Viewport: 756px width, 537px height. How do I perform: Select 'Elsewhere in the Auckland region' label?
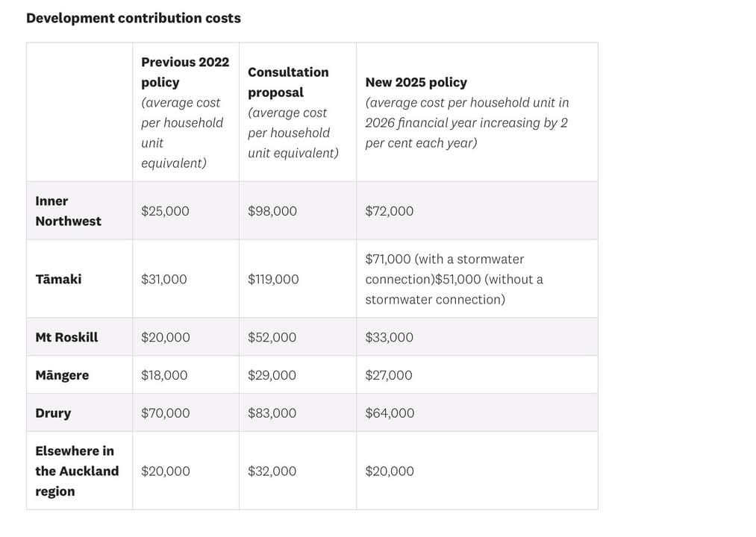77,471
